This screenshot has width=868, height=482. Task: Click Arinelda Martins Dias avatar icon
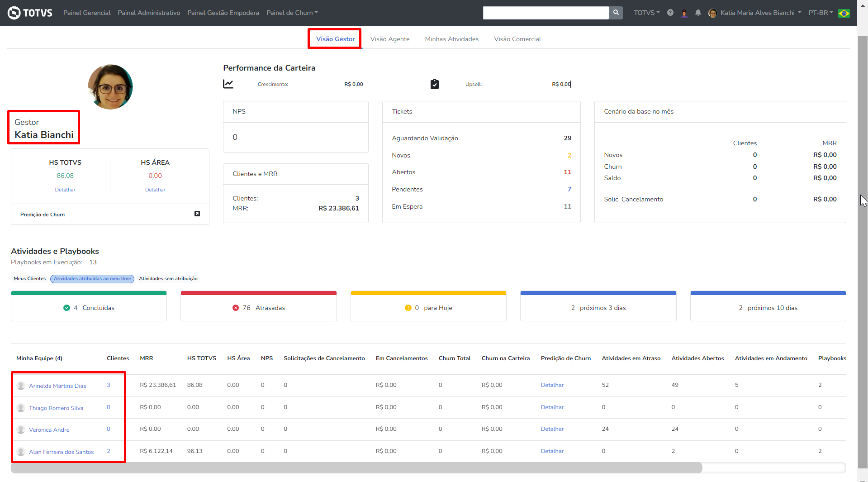click(x=21, y=386)
